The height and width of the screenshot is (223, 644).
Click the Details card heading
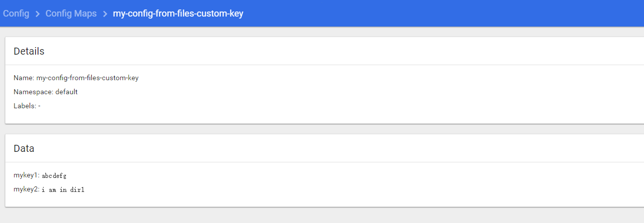[29, 51]
